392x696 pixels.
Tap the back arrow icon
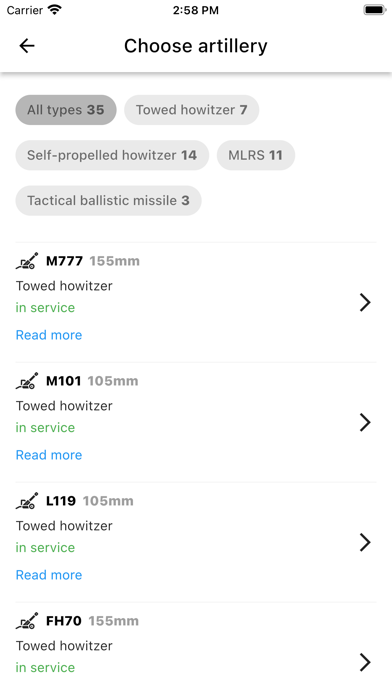27,46
